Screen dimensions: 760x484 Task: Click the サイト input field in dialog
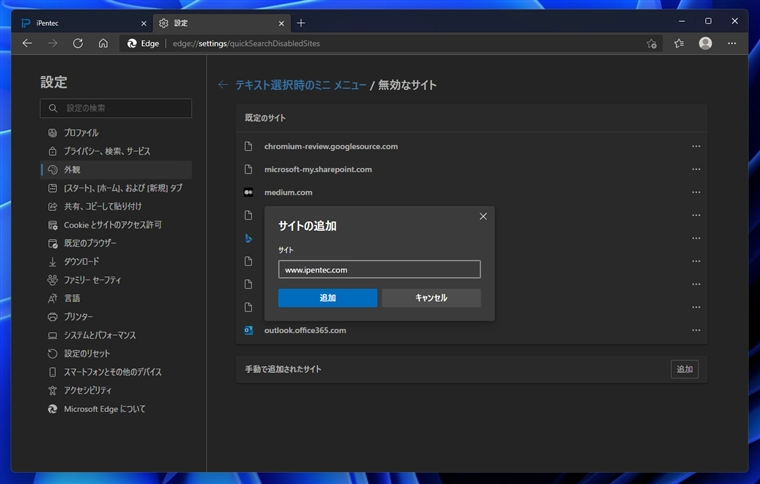(380, 269)
